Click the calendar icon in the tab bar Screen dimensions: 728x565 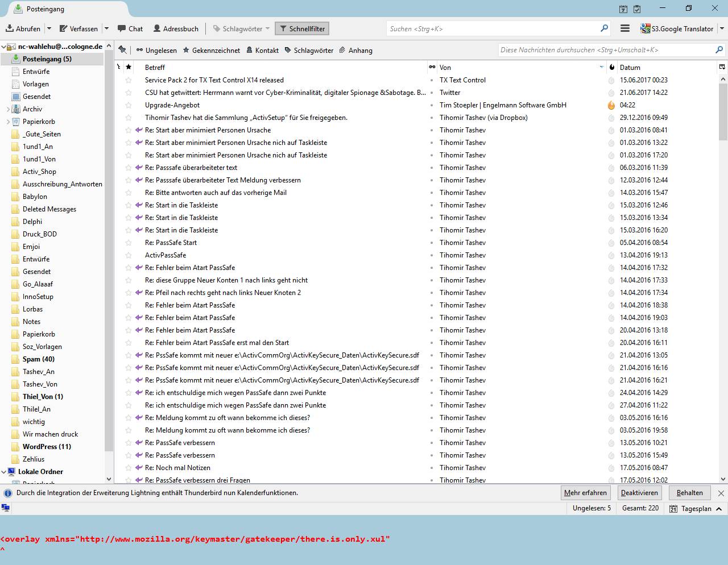point(623,9)
